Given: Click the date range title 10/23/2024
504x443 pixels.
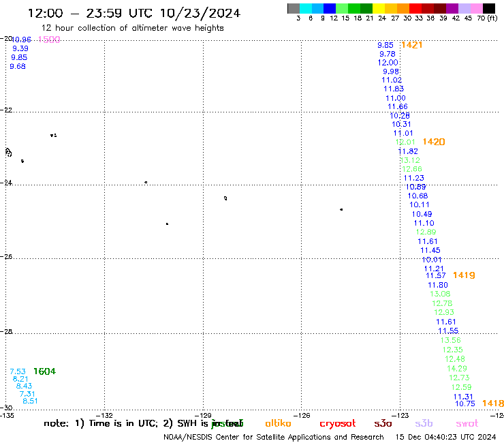Looking at the screenshot, I should coord(200,14).
